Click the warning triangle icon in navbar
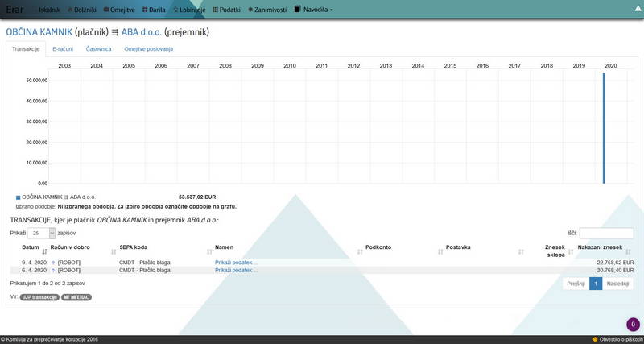 (638, 8)
